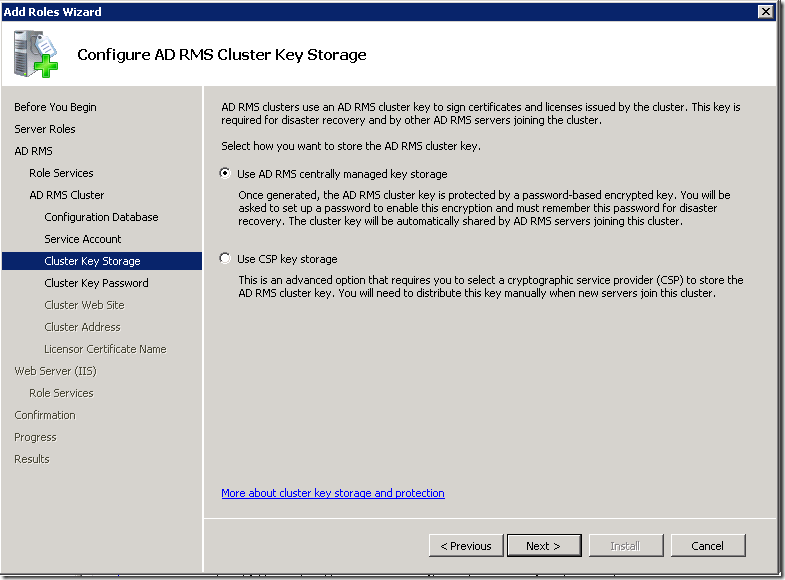Select AD RMS centrally managed key storage
The height and width of the screenshot is (580, 785).
[x=225, y=173]
